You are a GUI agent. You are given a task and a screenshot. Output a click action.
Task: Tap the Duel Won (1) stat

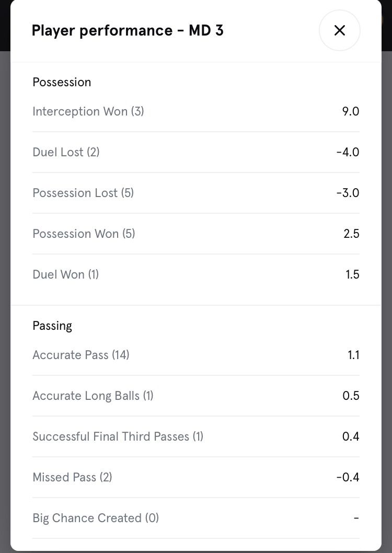[65, 274]
